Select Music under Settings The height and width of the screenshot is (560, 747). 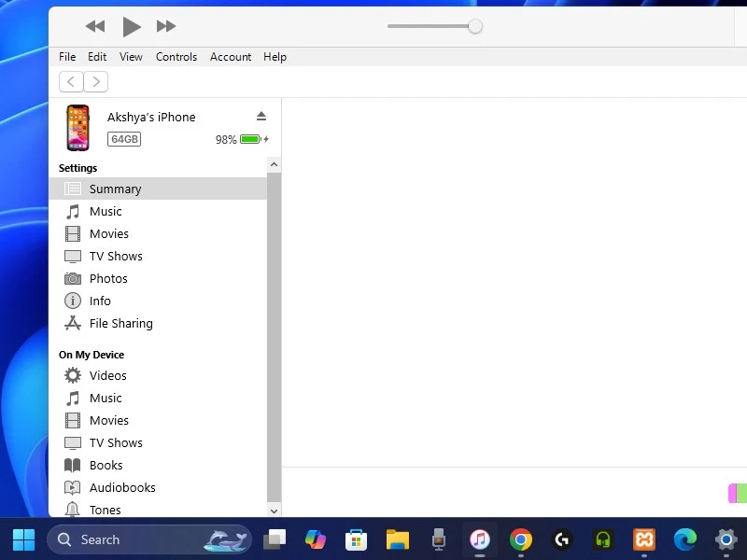[158, 211]
